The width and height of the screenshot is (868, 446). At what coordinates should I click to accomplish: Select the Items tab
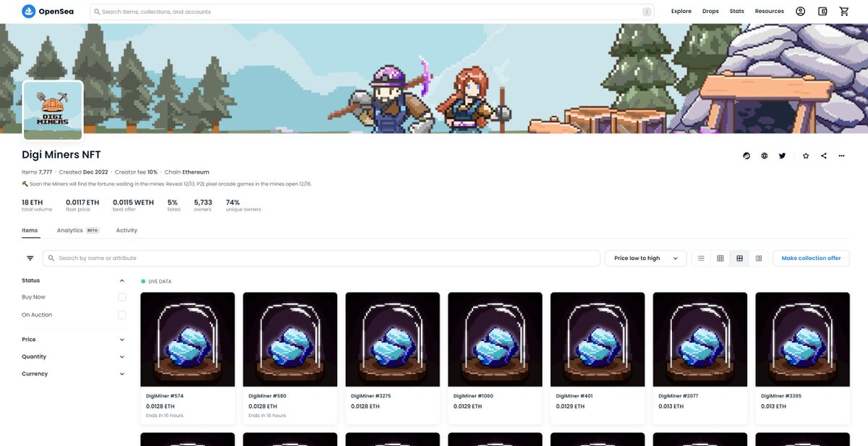[30, 230]
